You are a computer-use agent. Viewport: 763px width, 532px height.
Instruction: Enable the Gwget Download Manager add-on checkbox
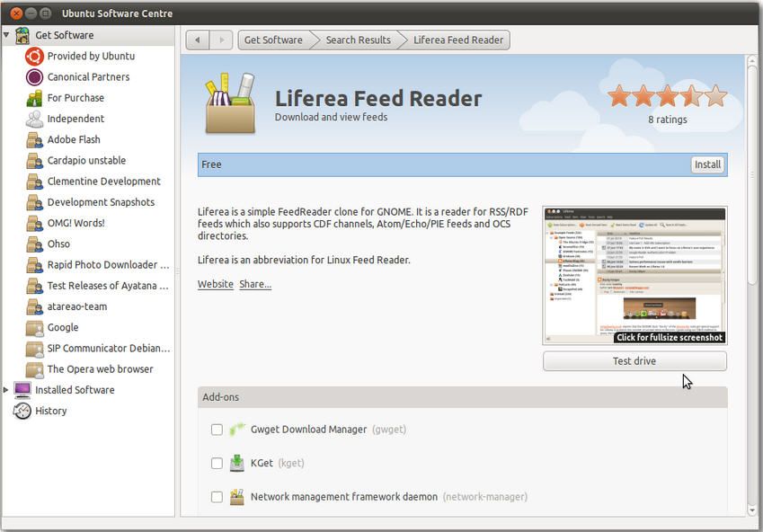tap(217, 430)
